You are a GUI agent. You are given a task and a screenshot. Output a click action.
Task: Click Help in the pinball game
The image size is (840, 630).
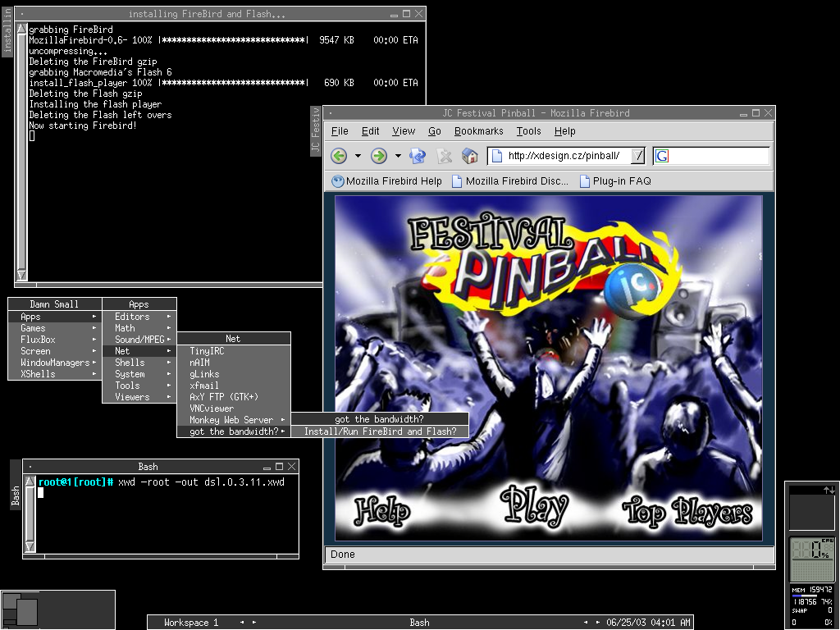(382, 510)
